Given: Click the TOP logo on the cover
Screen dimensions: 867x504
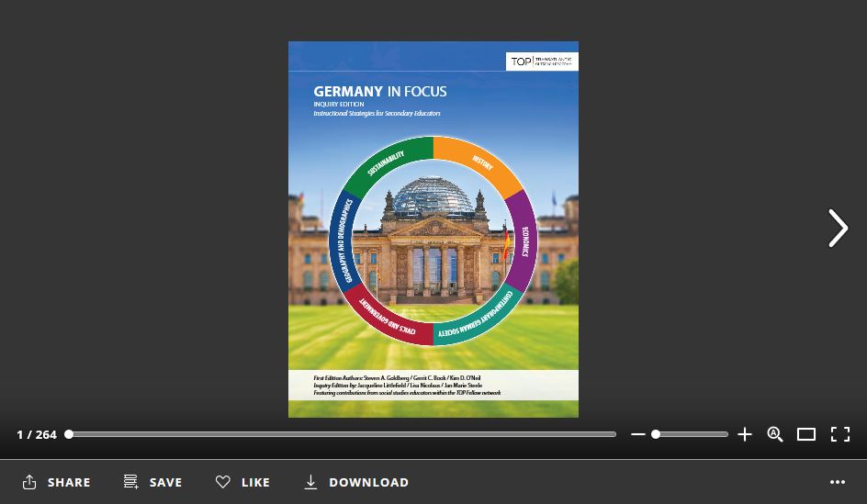Looking at the screenshot, I should click(542, 61).
